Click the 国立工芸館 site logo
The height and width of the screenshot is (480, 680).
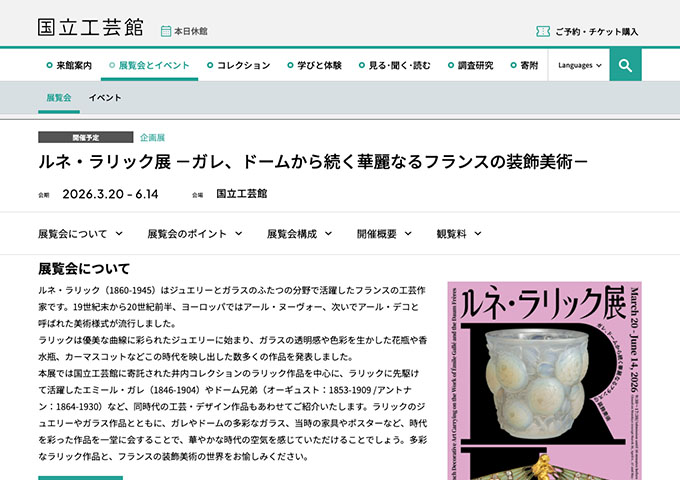(x=90, y=27)
